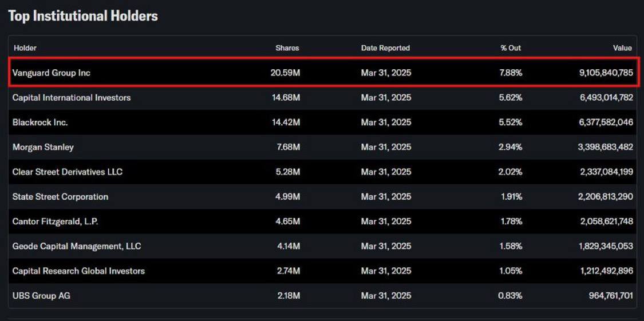
Task: Click Capital International Investors' date reported cell
Action: pos(386,98)
